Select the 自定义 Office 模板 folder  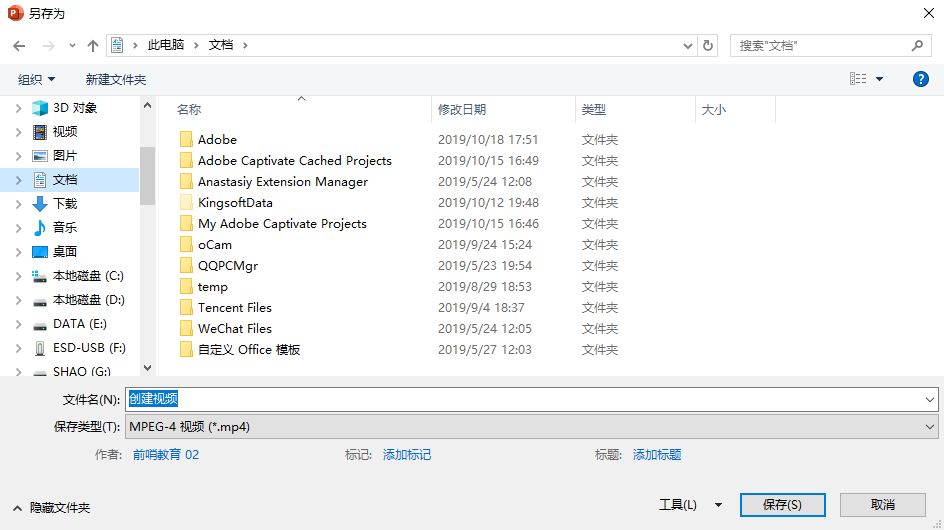pos(249,350)
